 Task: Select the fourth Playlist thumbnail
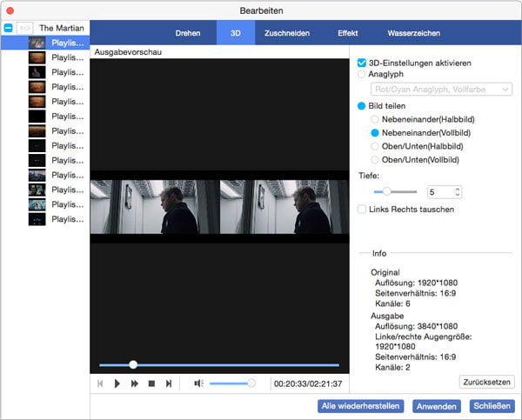(x=37, y=87)
